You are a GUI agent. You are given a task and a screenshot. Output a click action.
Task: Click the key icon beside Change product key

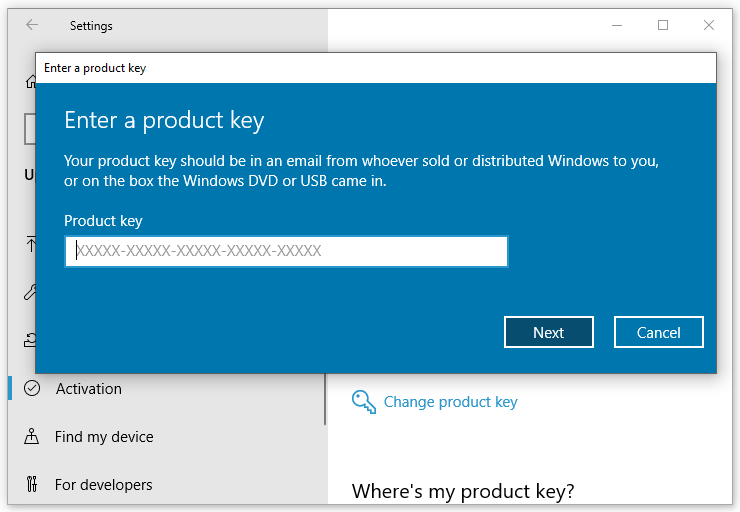pos(363,402)
